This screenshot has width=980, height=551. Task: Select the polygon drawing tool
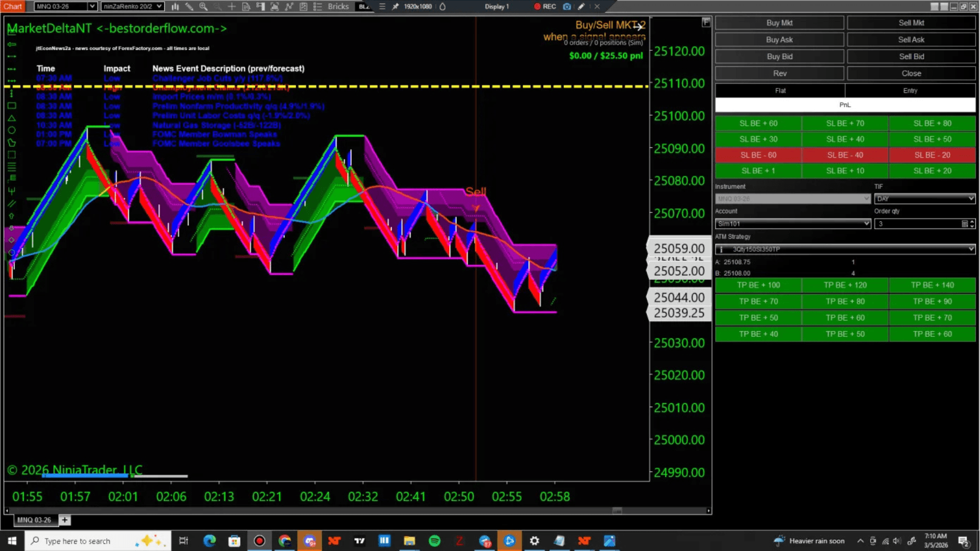(x=12, y=143)
